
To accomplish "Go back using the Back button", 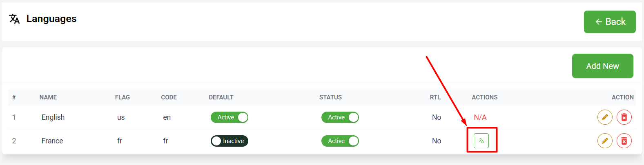I will 610,22.
